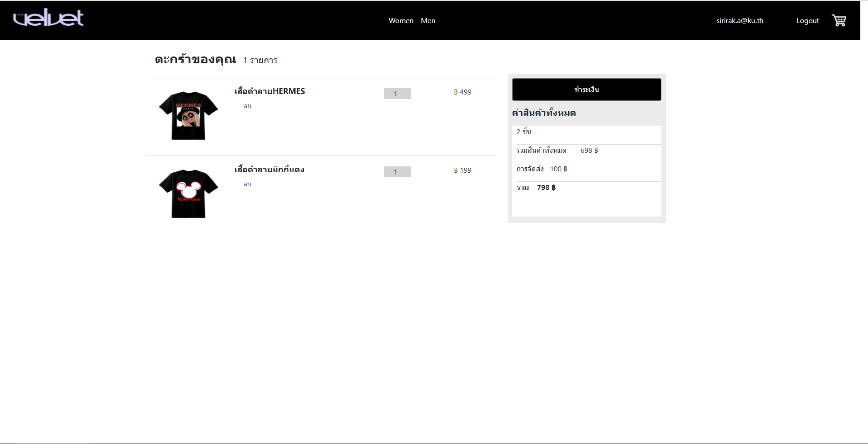
Task: Select the HERMES t-shirt thumbnail
Action: (x=188, y=115)
